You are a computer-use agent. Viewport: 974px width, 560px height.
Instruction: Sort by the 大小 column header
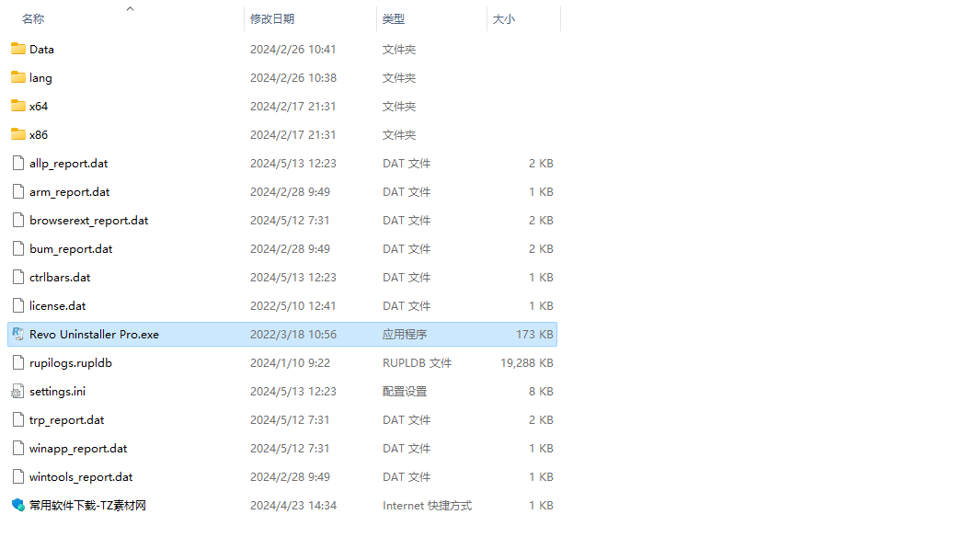click(x=504, y=18)
